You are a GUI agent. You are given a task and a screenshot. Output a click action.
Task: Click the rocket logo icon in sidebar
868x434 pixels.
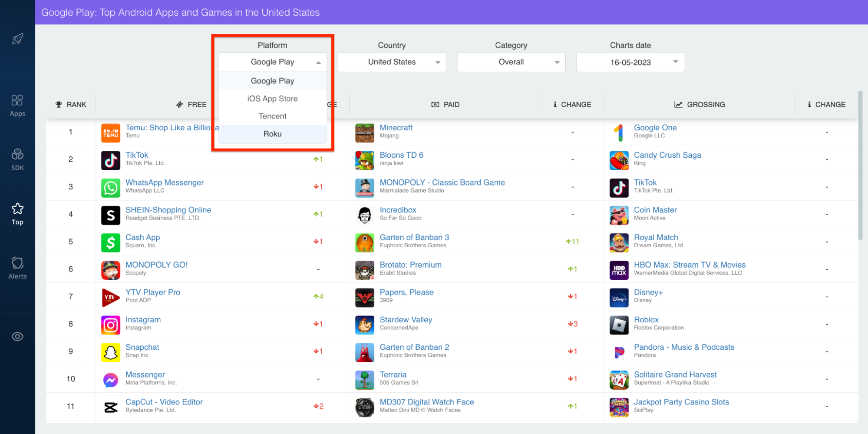17,39
